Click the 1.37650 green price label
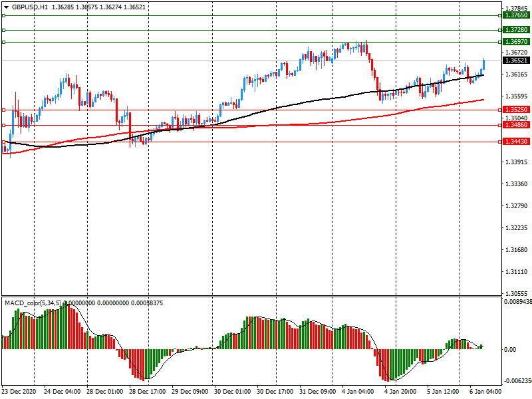This screenshot has width=532, height=399. (516, 15)
